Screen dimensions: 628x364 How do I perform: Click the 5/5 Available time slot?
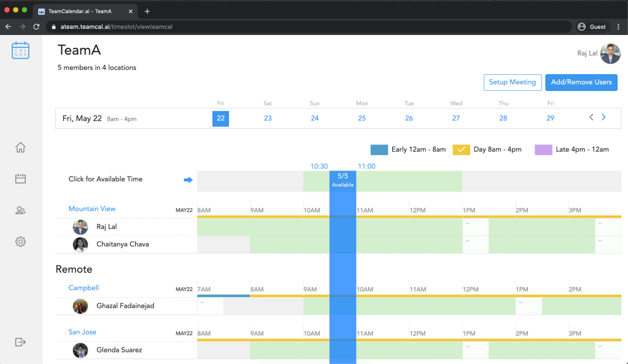[x=343, y=180]
